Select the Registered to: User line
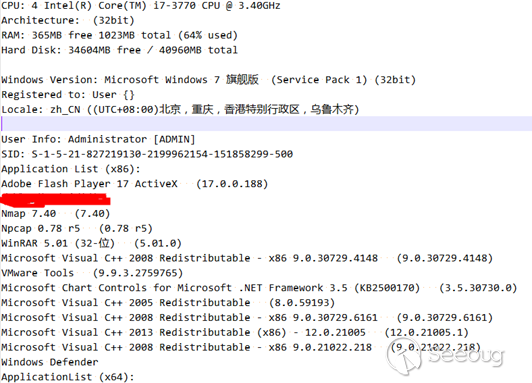Viewport: 532px width, 383px height. point(68,95)
